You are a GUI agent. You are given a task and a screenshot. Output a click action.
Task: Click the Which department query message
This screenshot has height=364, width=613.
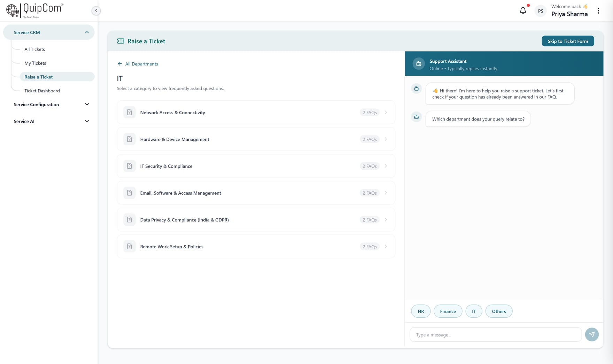click(478, 119)
